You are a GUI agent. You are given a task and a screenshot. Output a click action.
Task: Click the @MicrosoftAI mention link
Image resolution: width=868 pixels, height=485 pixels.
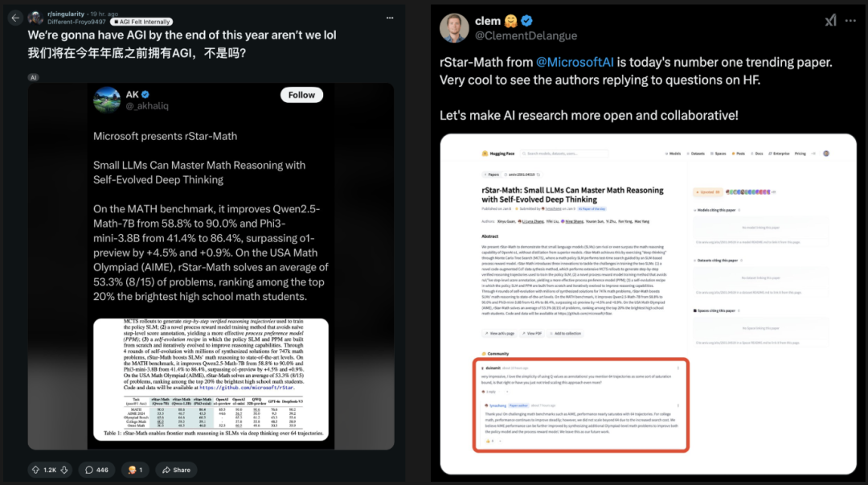coord(575,62)
